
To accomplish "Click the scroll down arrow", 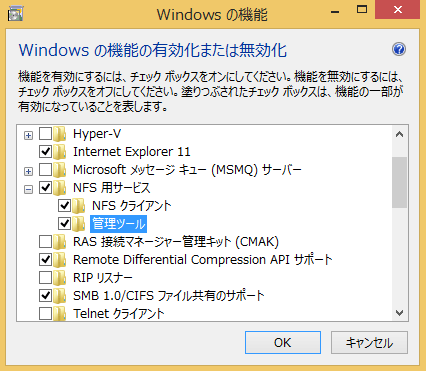I will tap(399, 313).
